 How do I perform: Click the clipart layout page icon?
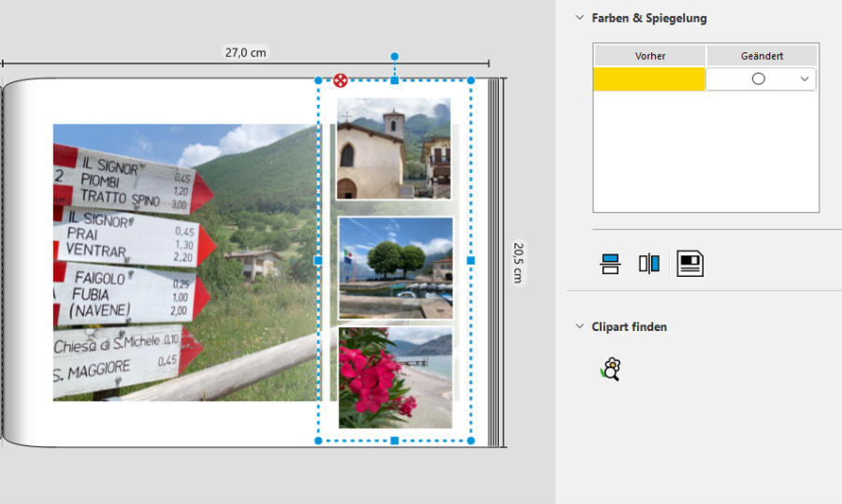pos(690,264)
